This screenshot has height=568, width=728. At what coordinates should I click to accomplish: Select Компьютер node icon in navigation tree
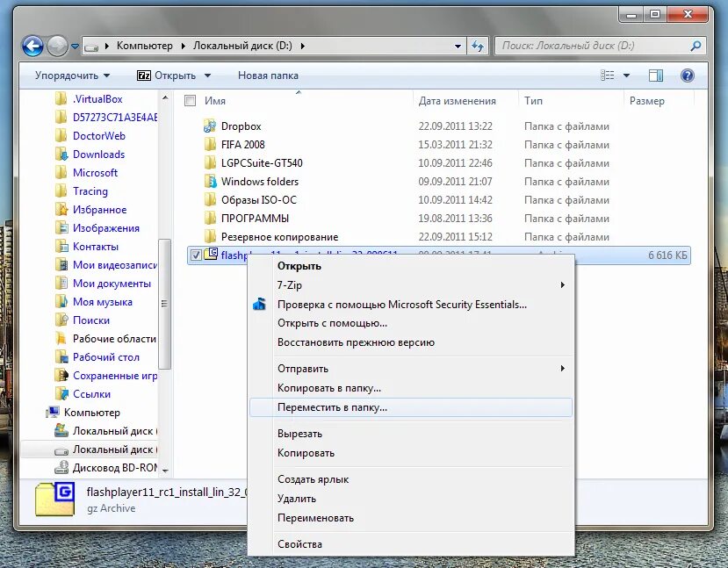[53, 412]
